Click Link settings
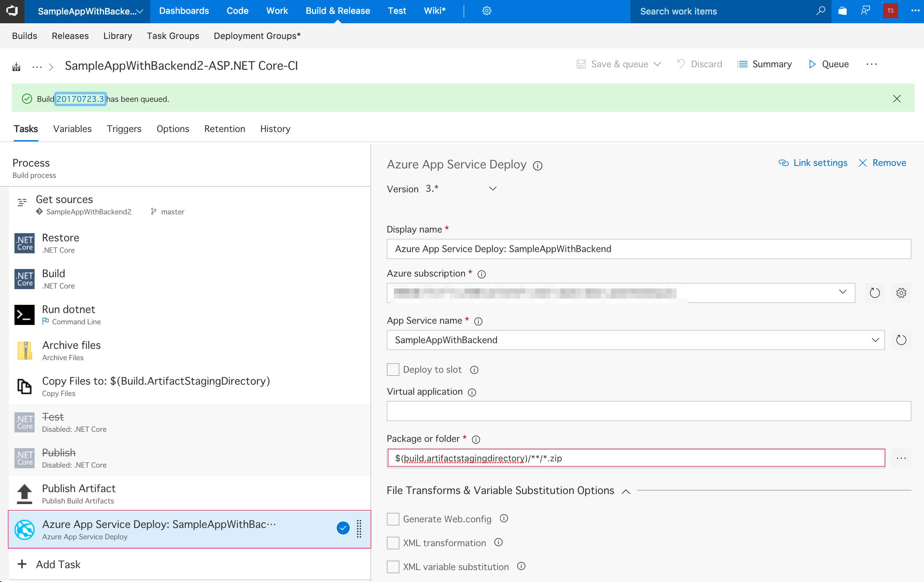This screenshot has width=924, height=582. click(813, 163)
